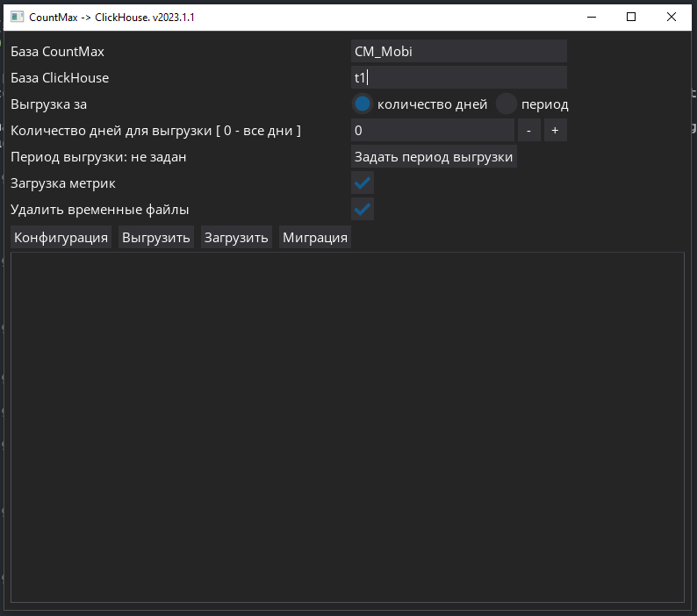Click the application icon in title bar

[x=17, y=17]
